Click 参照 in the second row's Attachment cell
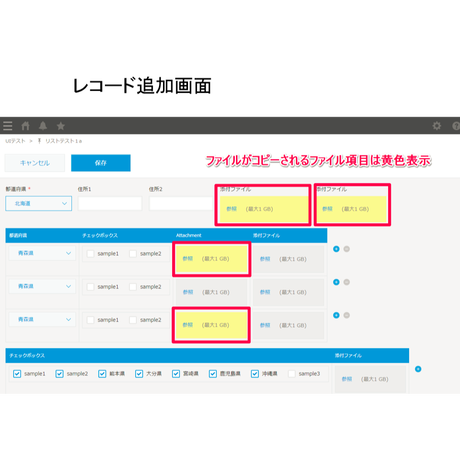 coord(188,292)
